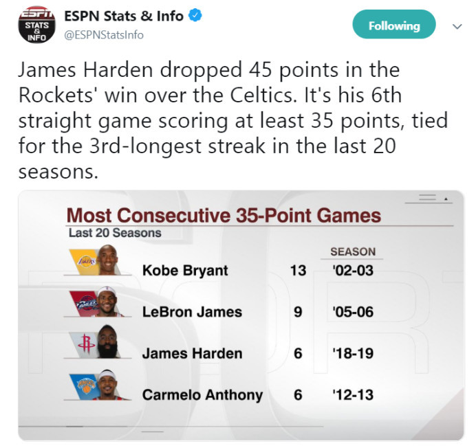Click the Lakers logo beside Kobe Bryant
476x448 pixels.
[x=85, y=262]
